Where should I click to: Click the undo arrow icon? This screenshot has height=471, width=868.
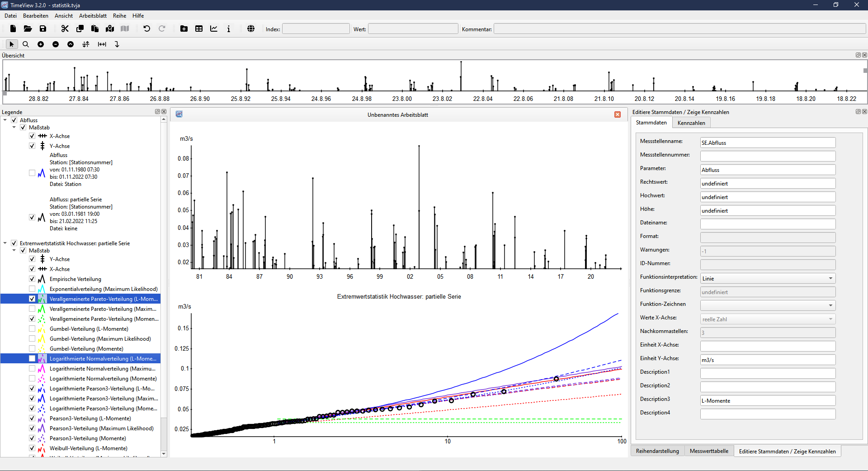[146, 29]
